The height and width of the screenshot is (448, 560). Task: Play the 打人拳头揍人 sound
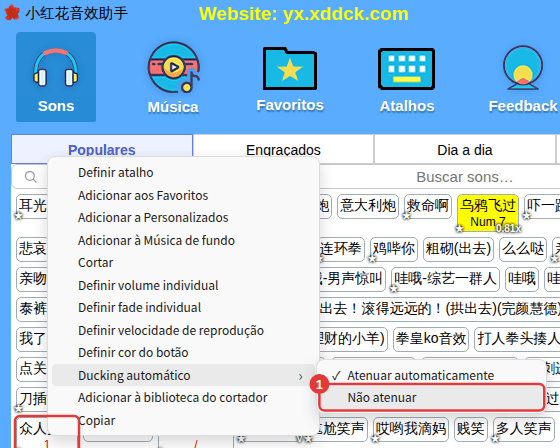[x=518, y=338]
